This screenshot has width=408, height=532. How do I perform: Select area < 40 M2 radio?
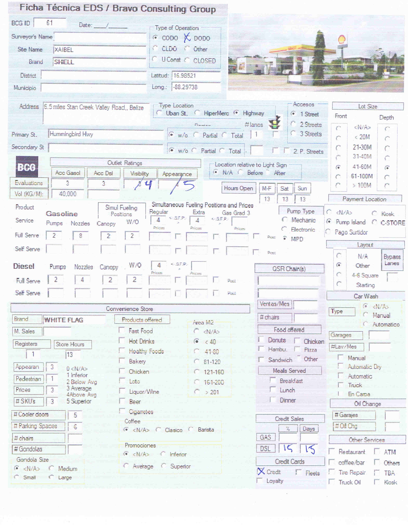click(x=197, y=341)
